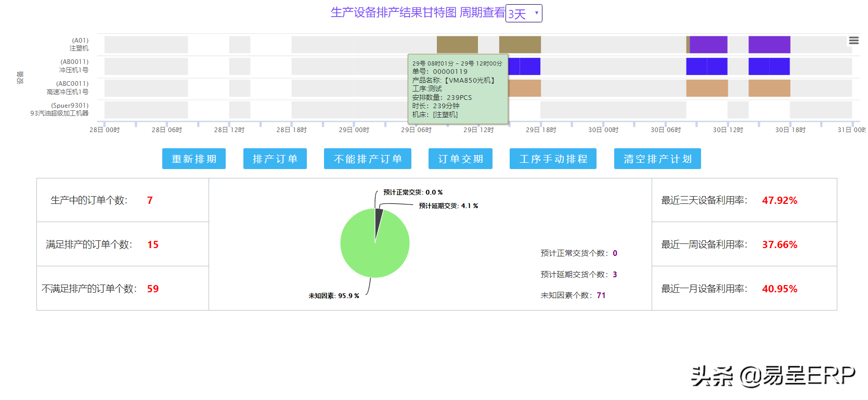Viewport: 868px width, 400px height.
Task: Click the (A01) 注塑机 row label
Action: click(x=79, y=44)
